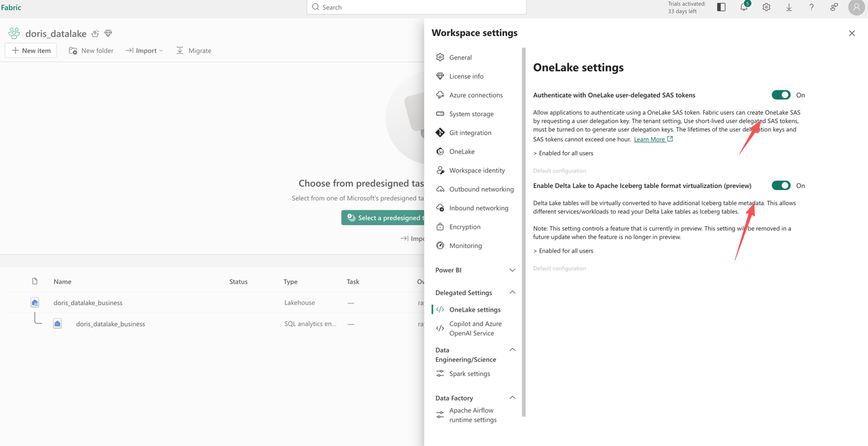Open the Fabric settings gear icon
The image size is (868, 446).
tap(766, 7)
